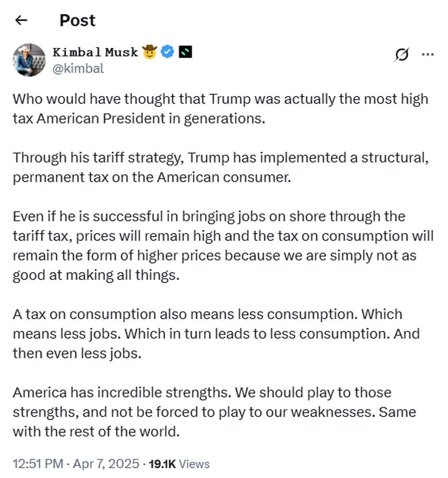The image size is (448, 478).
Task: Click the paragraph starting 'Through his tariff strategy'
Action: coord(221,167)
